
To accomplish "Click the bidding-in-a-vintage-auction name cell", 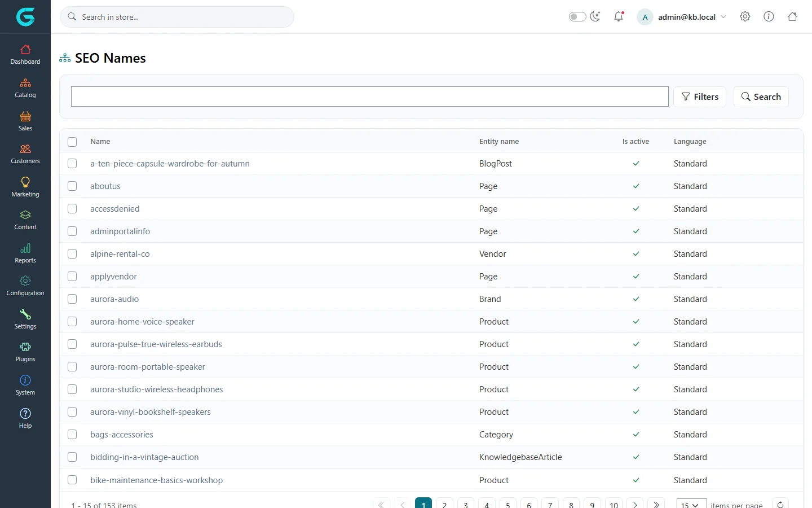I will 144,457.
